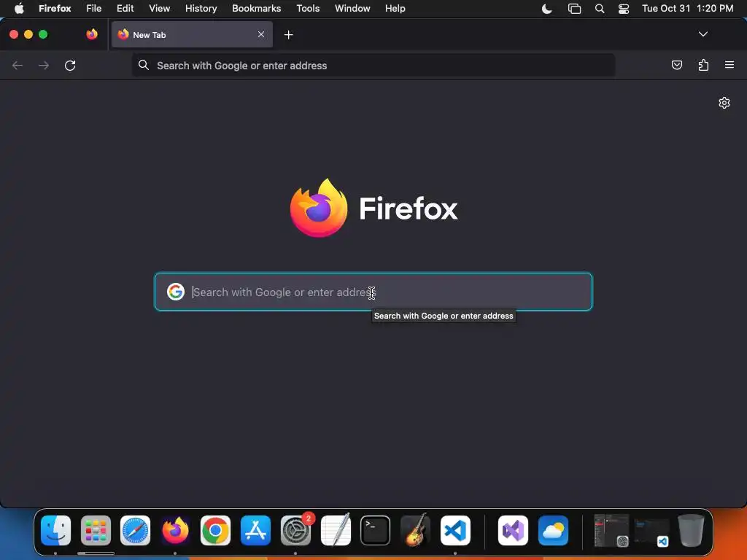Click the center Google search box
The image size is (747, 560).
(x=373, y=292)
